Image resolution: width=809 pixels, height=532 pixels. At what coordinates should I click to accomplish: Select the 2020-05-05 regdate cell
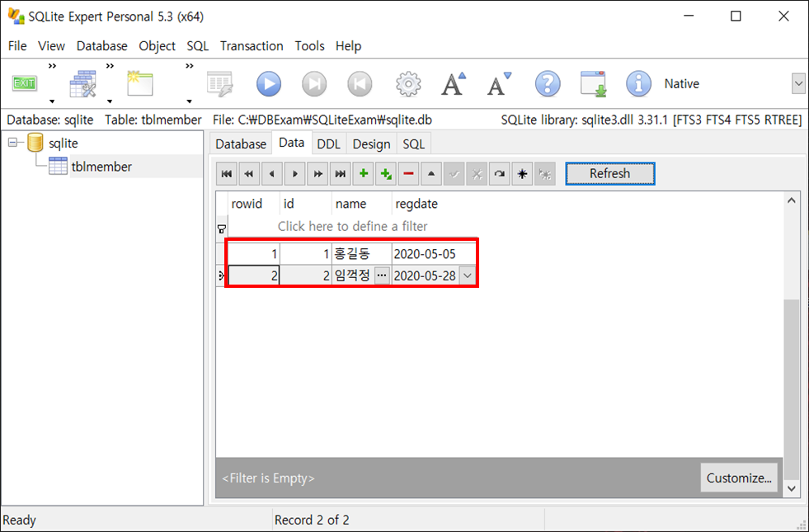[x=435, y=254]
